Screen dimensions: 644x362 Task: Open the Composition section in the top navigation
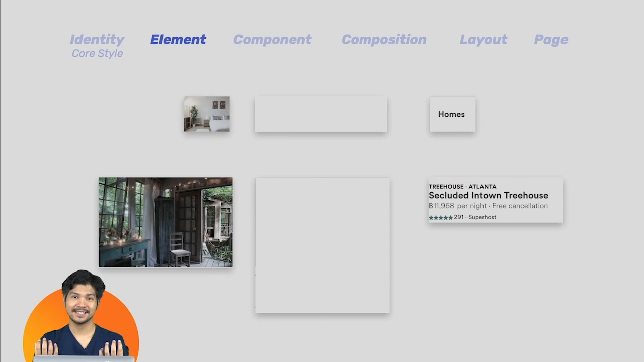pyautogui.click(x=384, y=40)
